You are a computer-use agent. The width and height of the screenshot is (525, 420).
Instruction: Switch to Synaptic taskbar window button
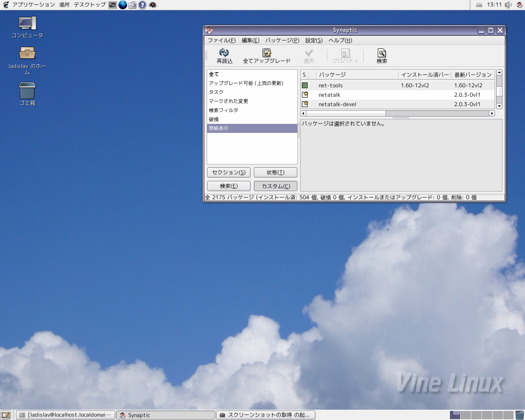click(x=166, y=415)
